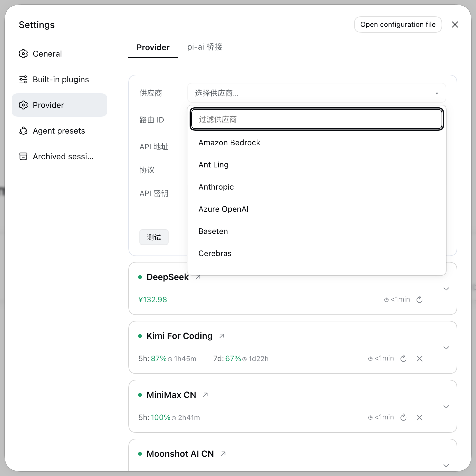
Task: Open Archived sessions section
Action: (60, 156)
